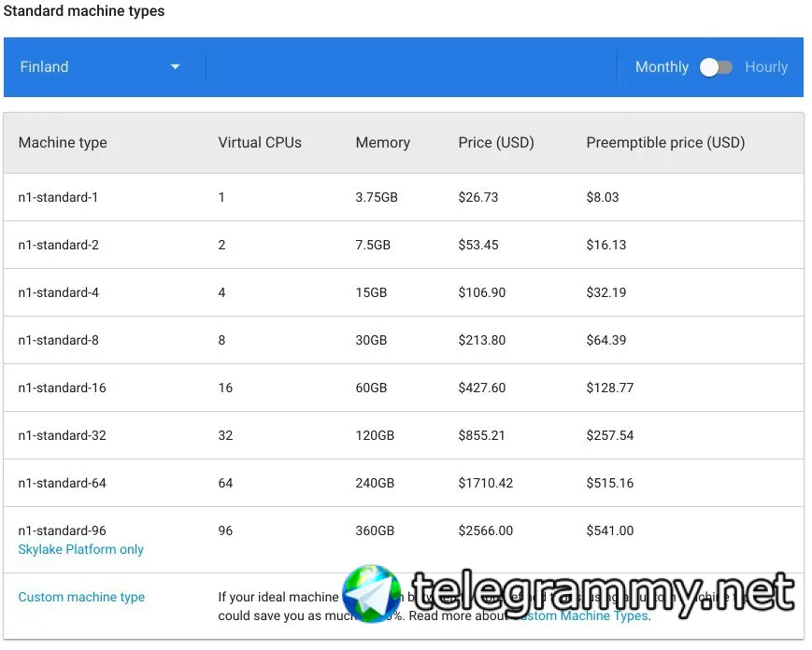This screenshot has height=650, width=812.
Task: Open the Custom machine type link
Action: point(81,597)
